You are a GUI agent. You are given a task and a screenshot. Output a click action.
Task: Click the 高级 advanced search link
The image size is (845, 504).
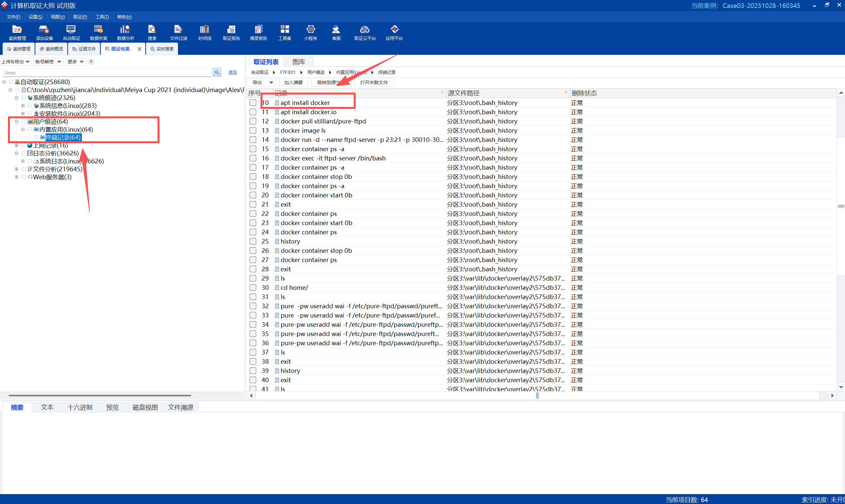point(232,72)
